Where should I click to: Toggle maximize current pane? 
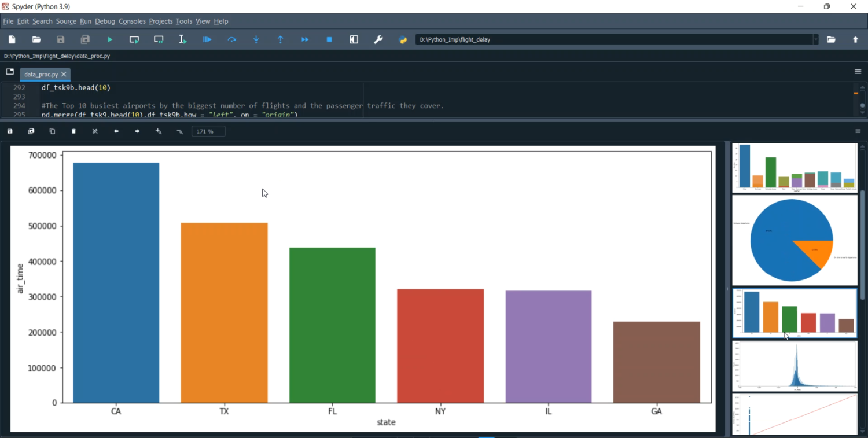click(354, 39)
